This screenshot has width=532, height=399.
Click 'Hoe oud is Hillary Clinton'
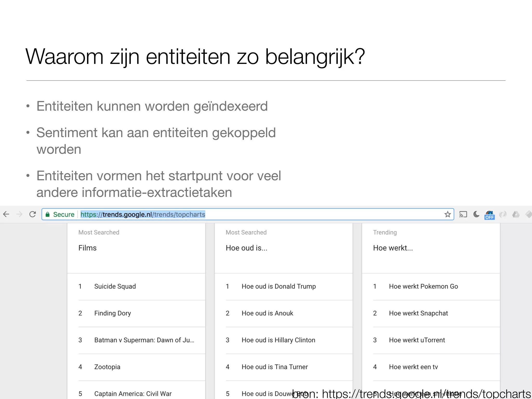(x=278, y=340)
